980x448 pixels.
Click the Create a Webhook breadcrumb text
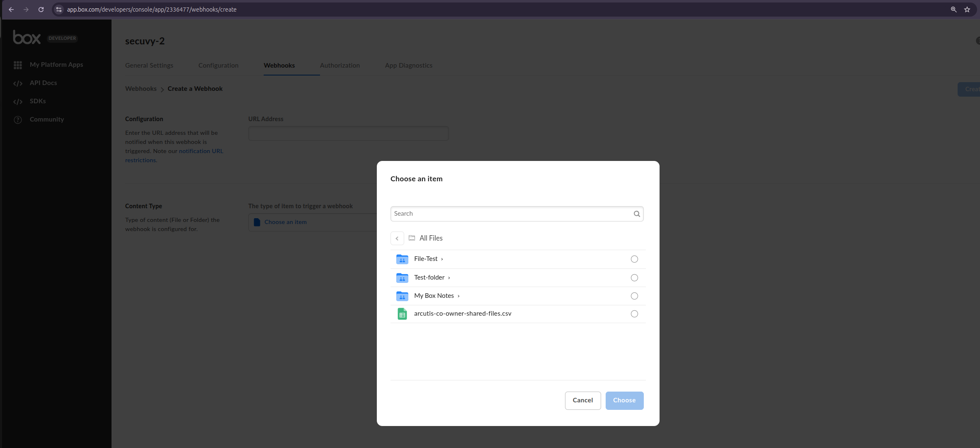pos(195,89)
